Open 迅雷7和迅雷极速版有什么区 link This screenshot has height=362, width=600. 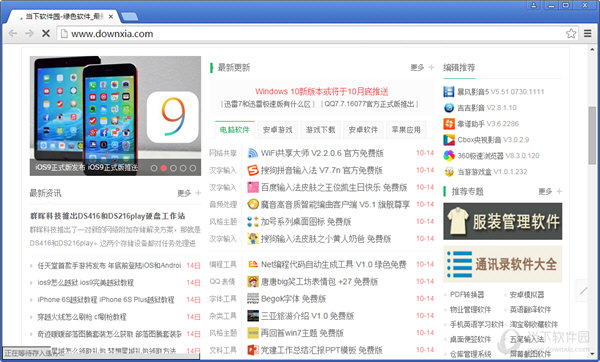tap(268, 104)
